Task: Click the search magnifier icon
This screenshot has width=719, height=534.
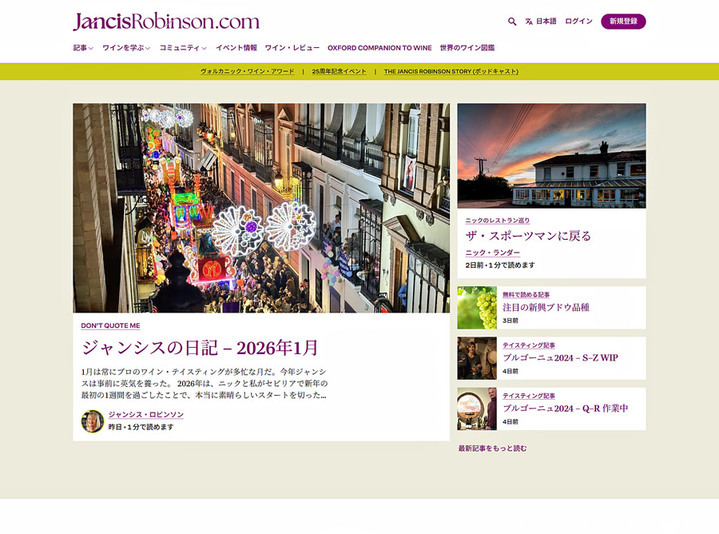Action: [x=512, y=21]
